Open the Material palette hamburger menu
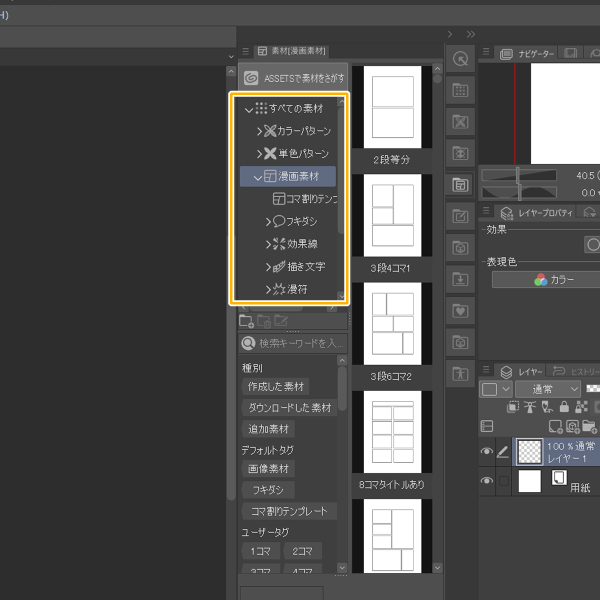Screen dimensions: 600x600 pyautogui.click(x=246, y=51)
